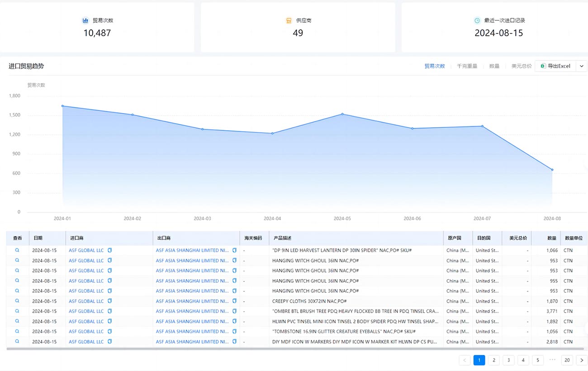Click the 导出Excel button
The height and width of the screenshot is (371, 588).
pyautogui.click(x=555, y=66)
